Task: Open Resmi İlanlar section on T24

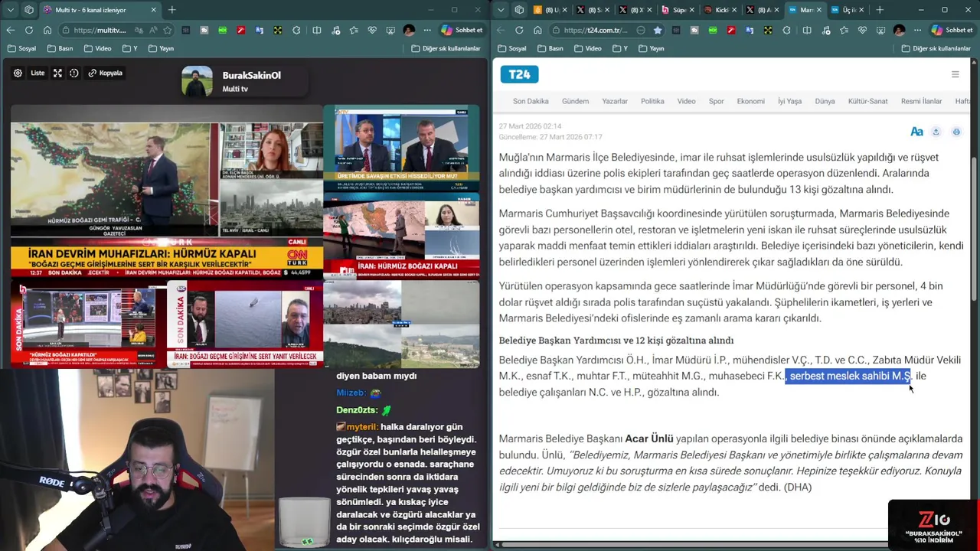Action: [x=921, y=101]
